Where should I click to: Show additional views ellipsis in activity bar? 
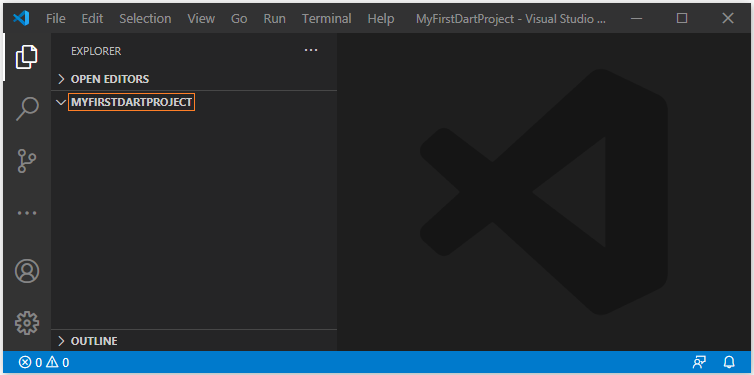pos(27,213)
